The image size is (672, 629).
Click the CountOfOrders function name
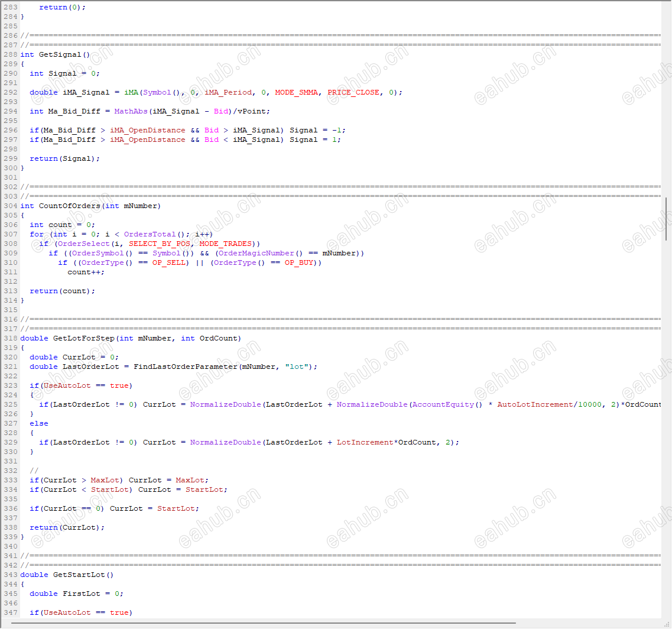click(x=69, y=206)
